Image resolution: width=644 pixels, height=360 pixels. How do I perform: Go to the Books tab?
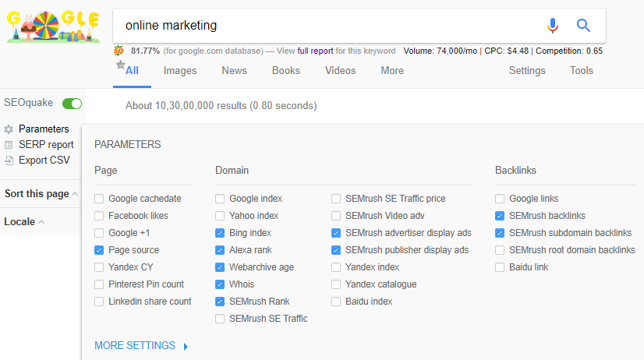click(286, 71)
